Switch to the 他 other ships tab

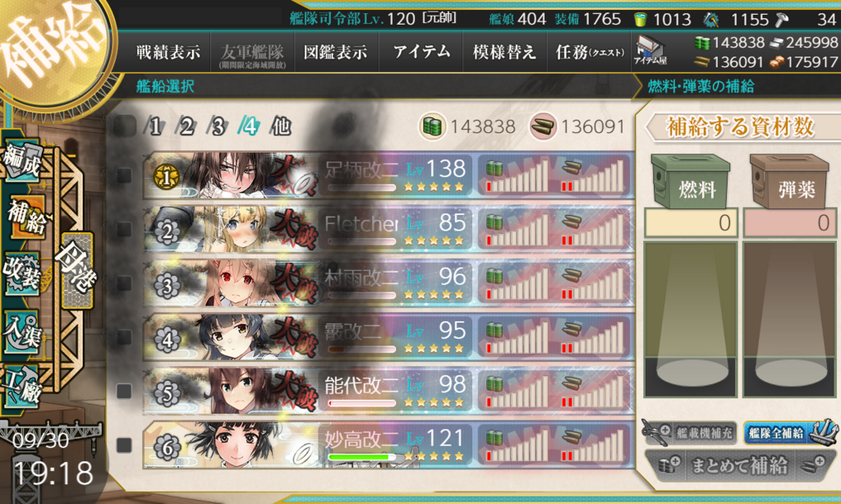281,126
